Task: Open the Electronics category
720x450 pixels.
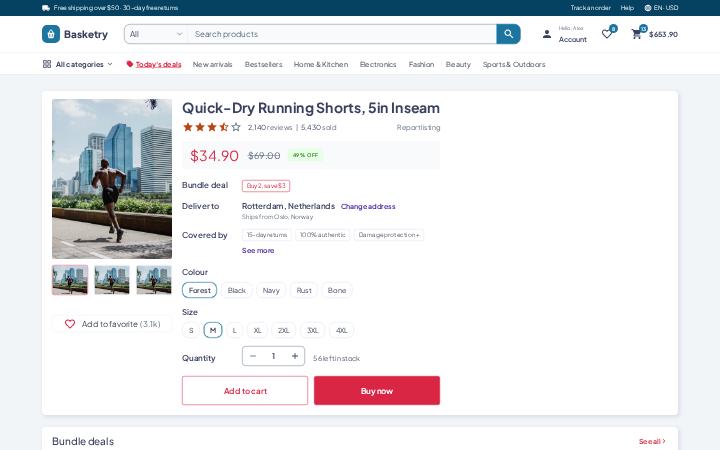Action: point(378,64)
